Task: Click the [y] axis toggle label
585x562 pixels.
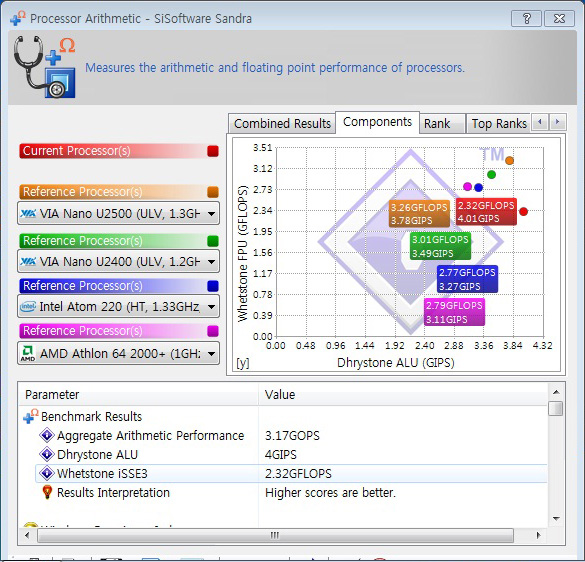Action: tap(243, 363)
